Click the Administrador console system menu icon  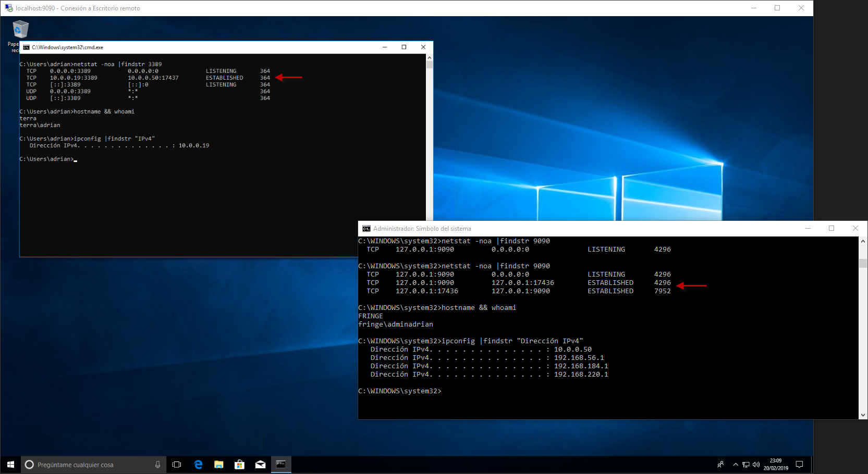coord(366,229)
